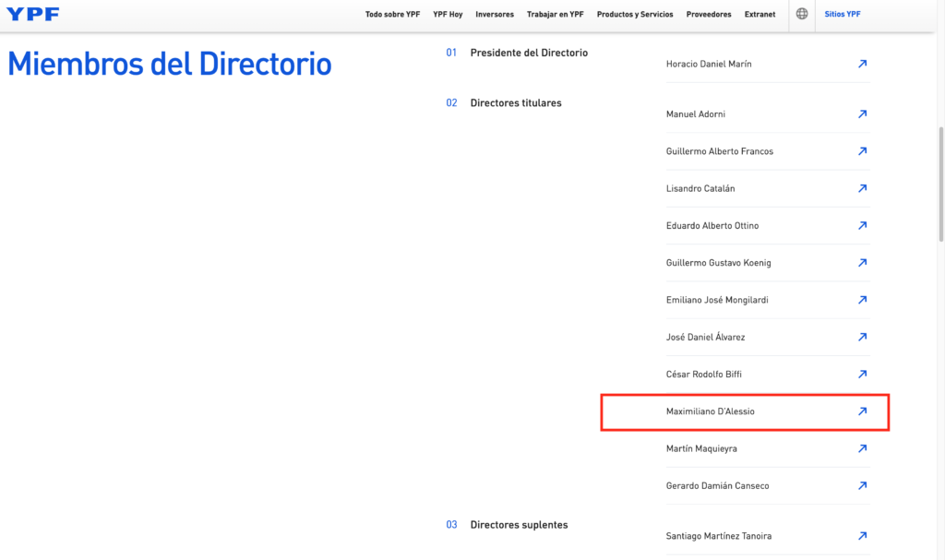Click arrow icon beside Gerardo Damián Canseco
Viewport: 945px width, 560px height.
[862, 485]
